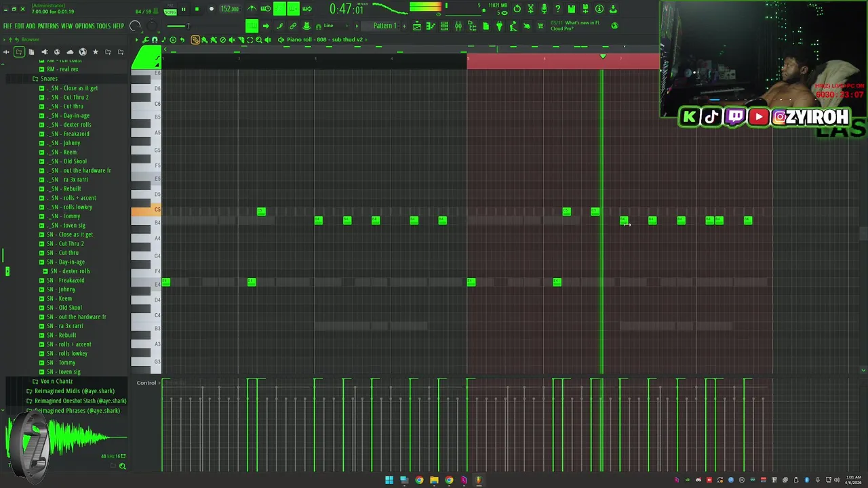Open the Pattern 1 selector
Screen dimensions: 868x488
coord(384,26)
